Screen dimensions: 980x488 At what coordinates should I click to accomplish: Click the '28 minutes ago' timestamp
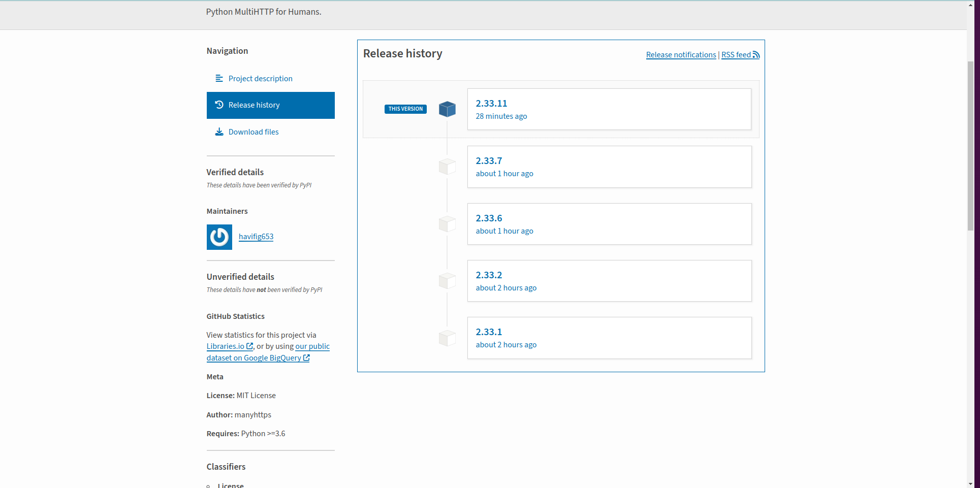point(501,116)
